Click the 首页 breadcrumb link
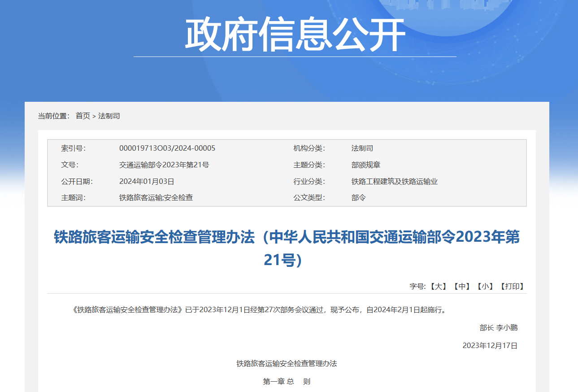The height and width of the screenshot is (392, 578). pyautogui.click(x=83, y=116)
